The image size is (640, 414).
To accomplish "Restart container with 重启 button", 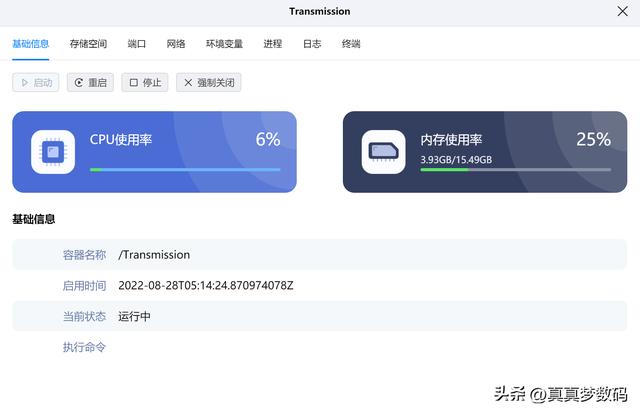I will pyautogui.click(x=90, y=82).
